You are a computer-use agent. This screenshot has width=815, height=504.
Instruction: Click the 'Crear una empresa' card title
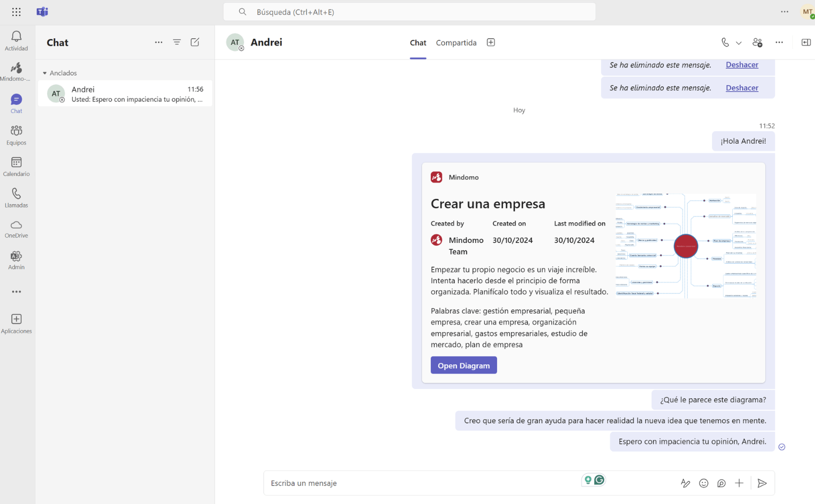[488, 204]
